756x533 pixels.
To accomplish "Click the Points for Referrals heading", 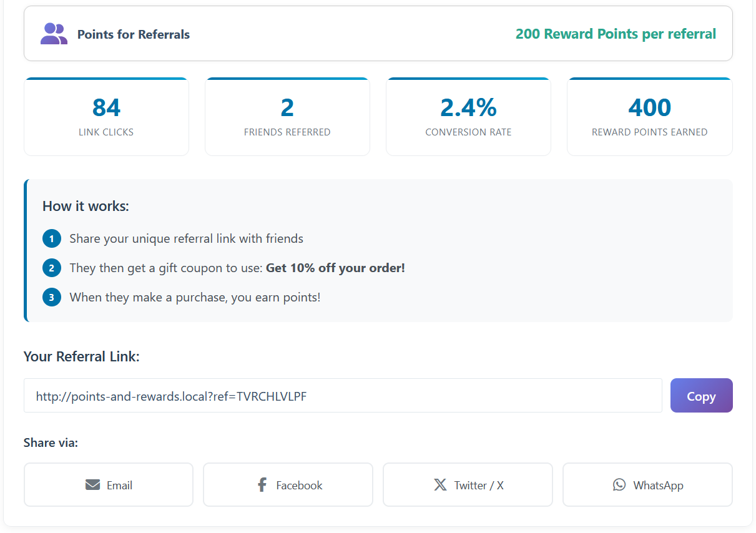I will point(134,34).
